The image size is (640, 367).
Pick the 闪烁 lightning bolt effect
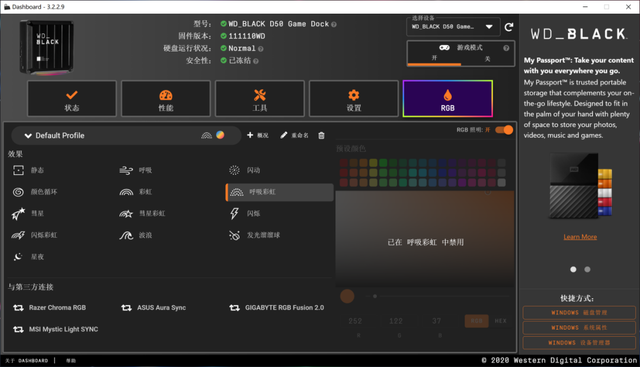tap(244, 214)
